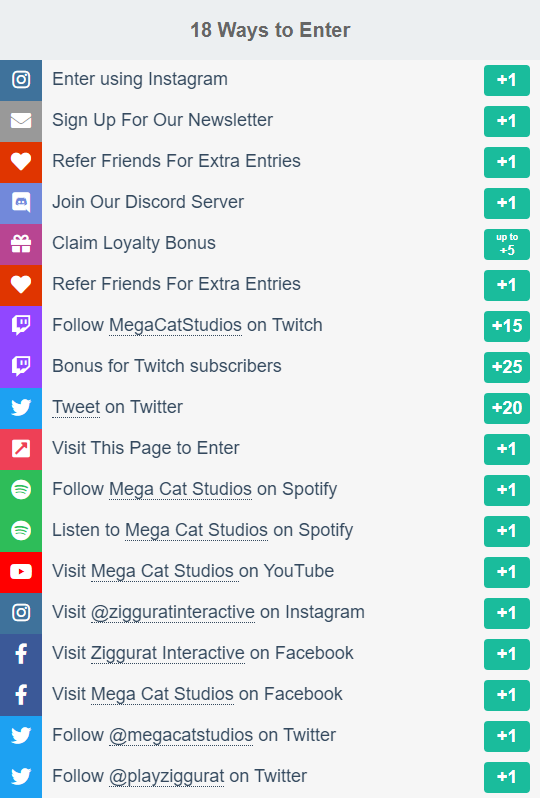Click the Discord icon in the entry list
The width and height of the screenshot is (540, 798).
(21, 203)
